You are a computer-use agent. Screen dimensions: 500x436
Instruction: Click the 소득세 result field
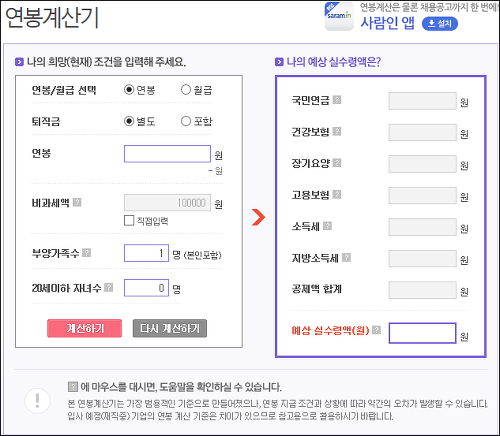click(422, 227)
